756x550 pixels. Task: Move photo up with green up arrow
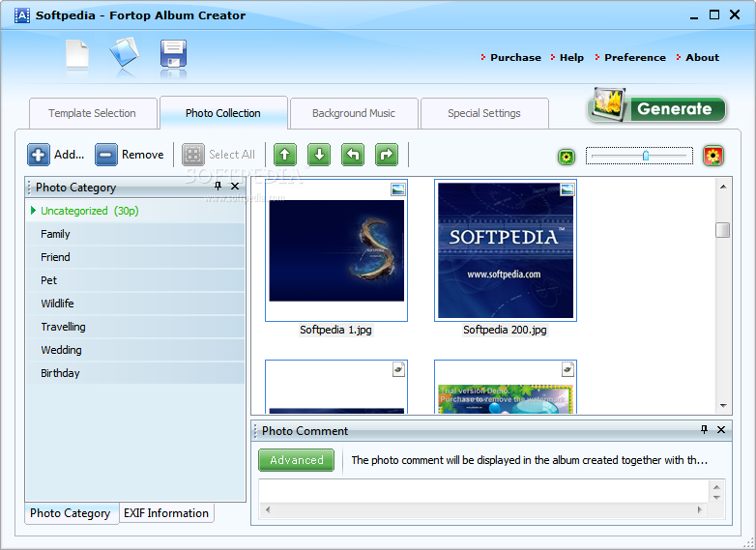click(285, 155)
